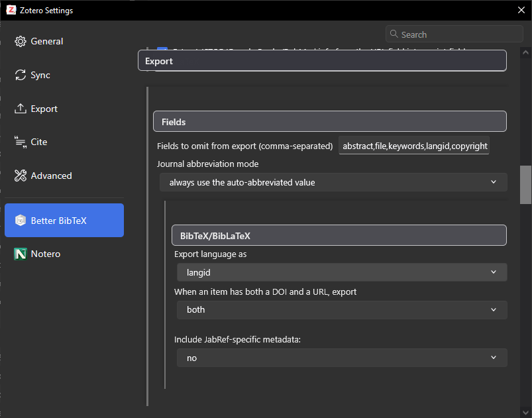The width and height of the screenshot is (532, 418).
Task: Open Advanced settings pane
Action: click(x=64, y=176)
